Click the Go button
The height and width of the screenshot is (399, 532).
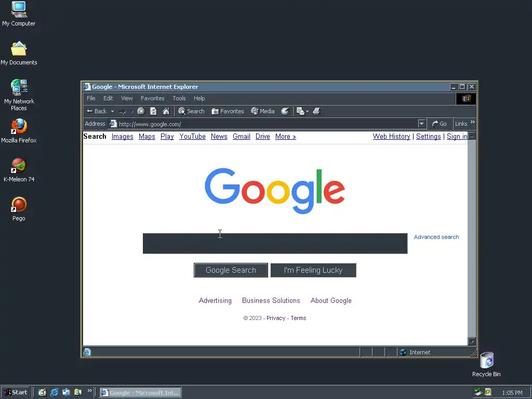point(440,124)
